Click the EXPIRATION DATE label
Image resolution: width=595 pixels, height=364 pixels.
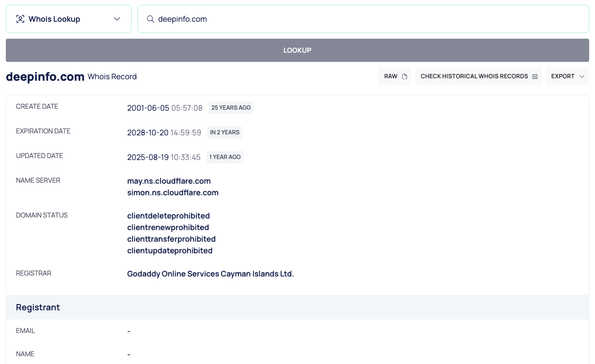click(43, 131)
